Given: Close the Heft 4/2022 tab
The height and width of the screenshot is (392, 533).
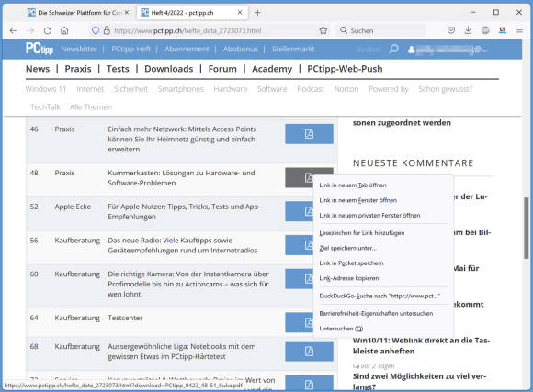Looking at the screenshot, I should point(240,13).
